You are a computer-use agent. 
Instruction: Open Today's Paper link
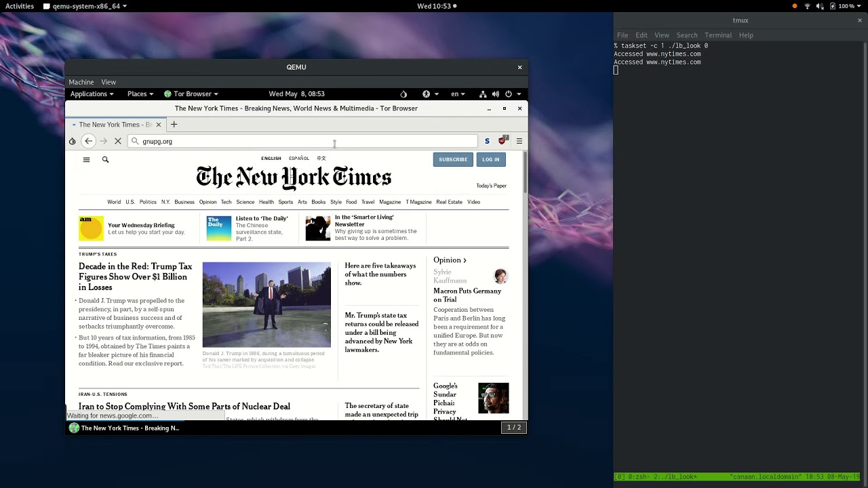[x=491, y=186]
